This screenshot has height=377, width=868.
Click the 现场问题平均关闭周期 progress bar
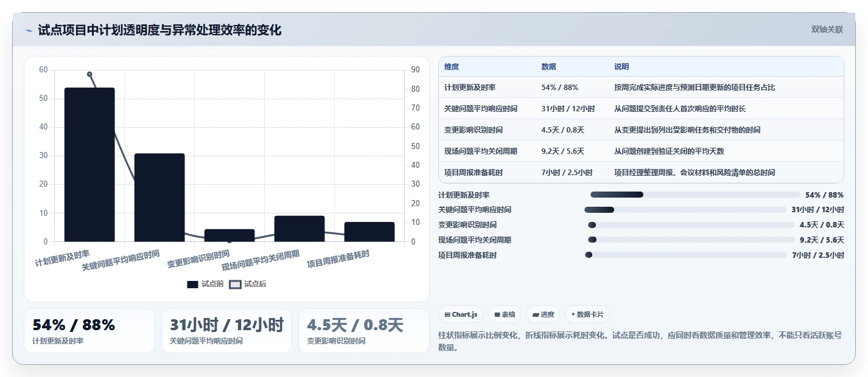691,240
